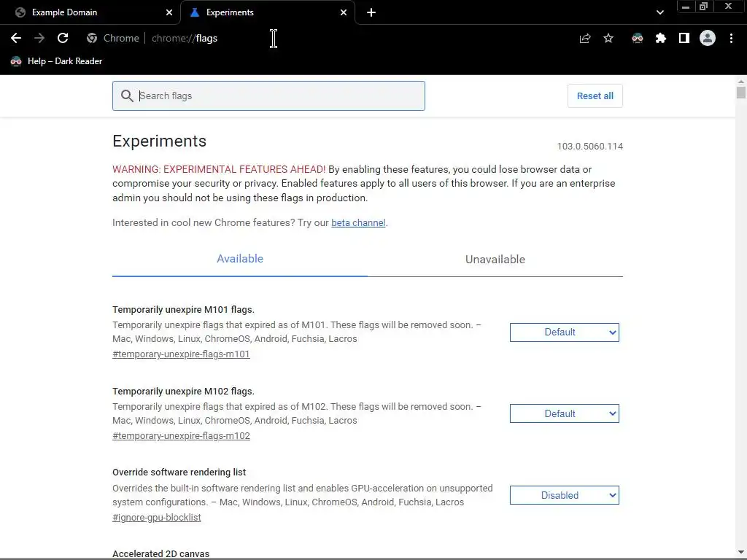Toggle the side panel icon
The image size is (747, 560).
pyautogui.click(x=684, y=39)
